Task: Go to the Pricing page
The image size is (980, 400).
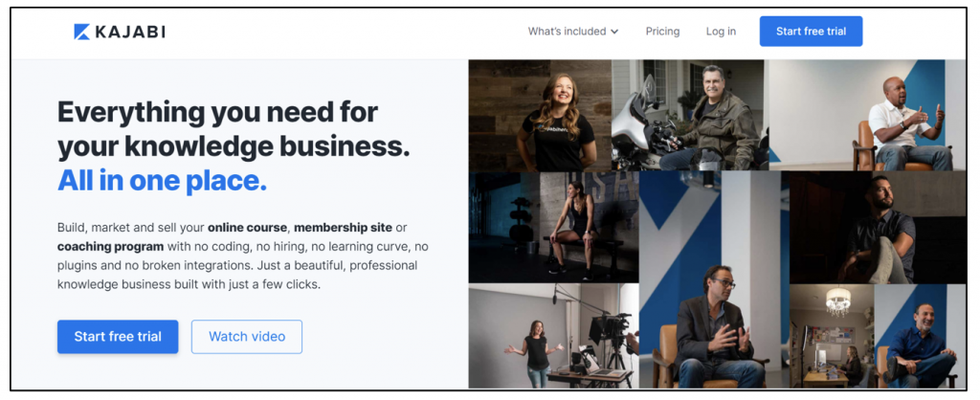Action: click(662, 32)
